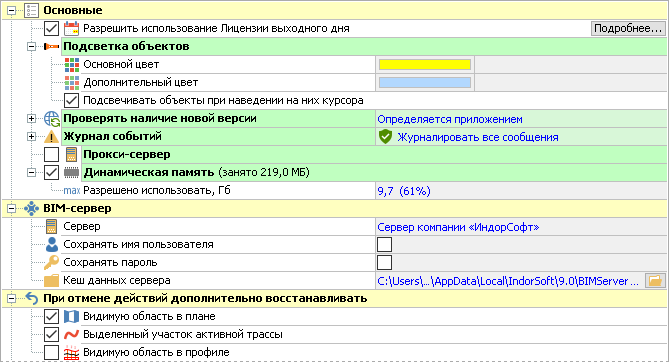669x362 pixels.
Task: Expand the Журнал событий group
Action: point(32,137)
